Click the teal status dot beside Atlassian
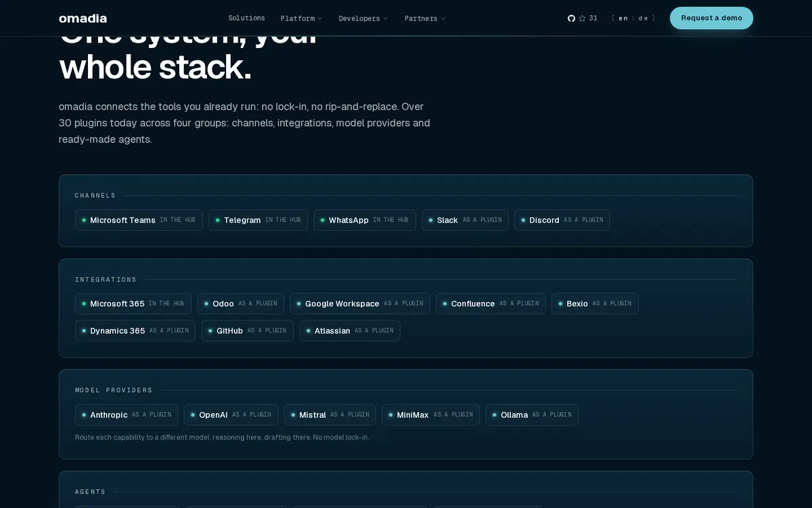The image size is (812, 508). [x=308, y=331]
